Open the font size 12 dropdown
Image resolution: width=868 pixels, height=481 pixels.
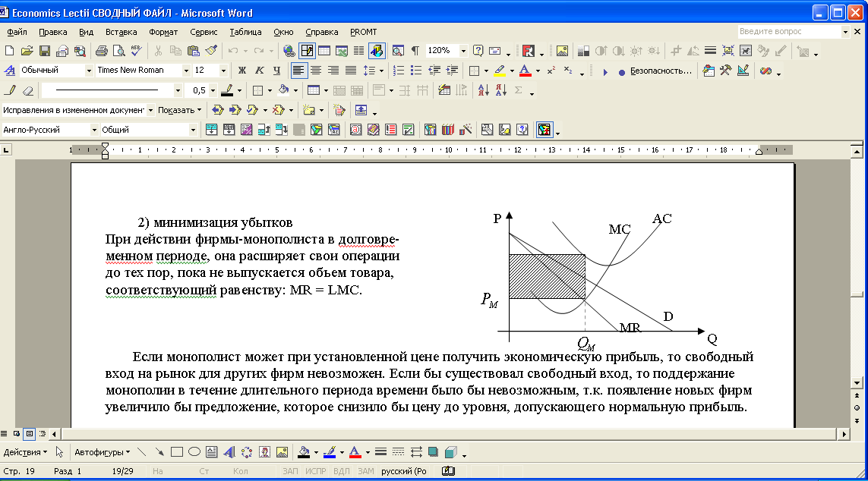(223, 71)
